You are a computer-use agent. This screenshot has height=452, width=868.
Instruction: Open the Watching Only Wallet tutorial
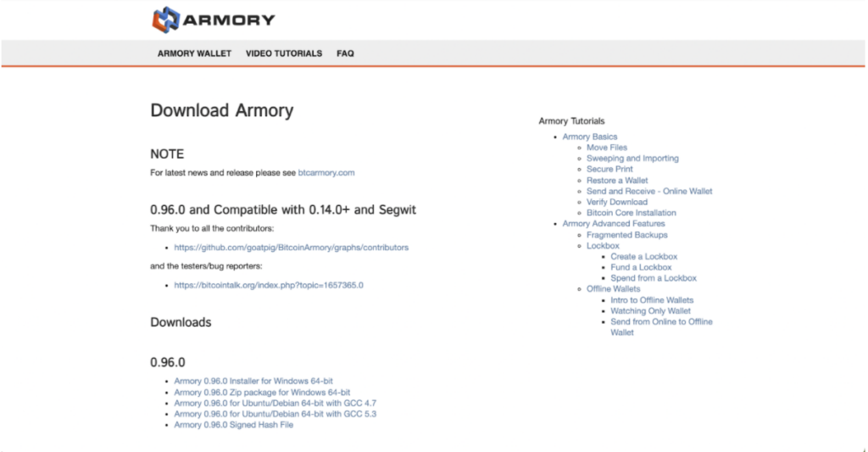pyautogui.click(x=650, y=311)
